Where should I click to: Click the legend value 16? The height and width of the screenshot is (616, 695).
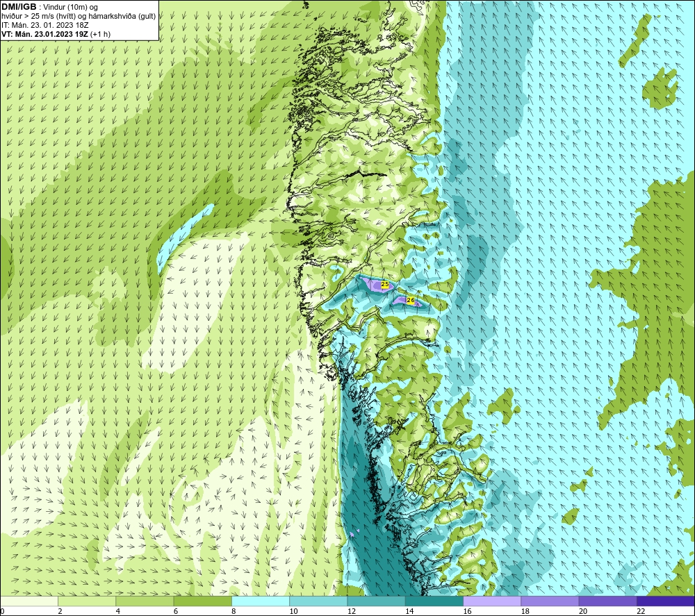[468, 611]
